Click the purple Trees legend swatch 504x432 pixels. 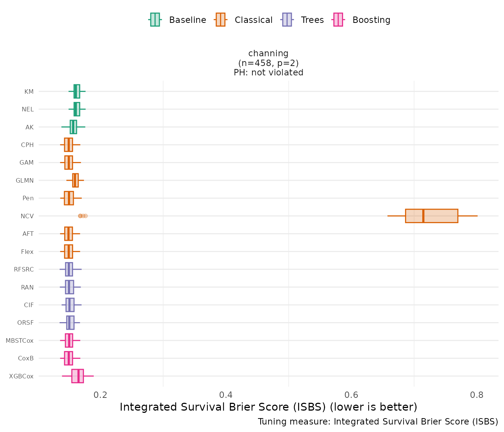[x=286, y=20]
